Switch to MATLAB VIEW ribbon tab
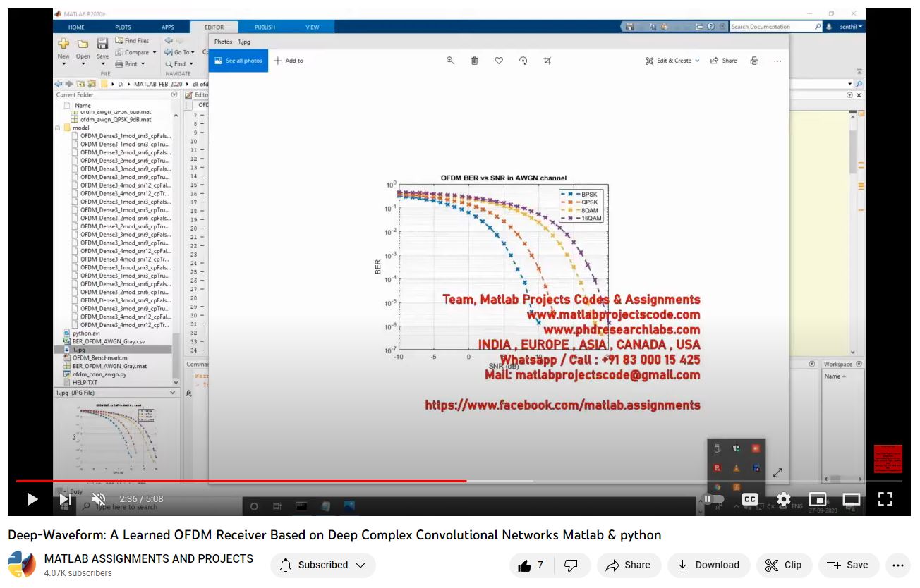 point(312,27)
